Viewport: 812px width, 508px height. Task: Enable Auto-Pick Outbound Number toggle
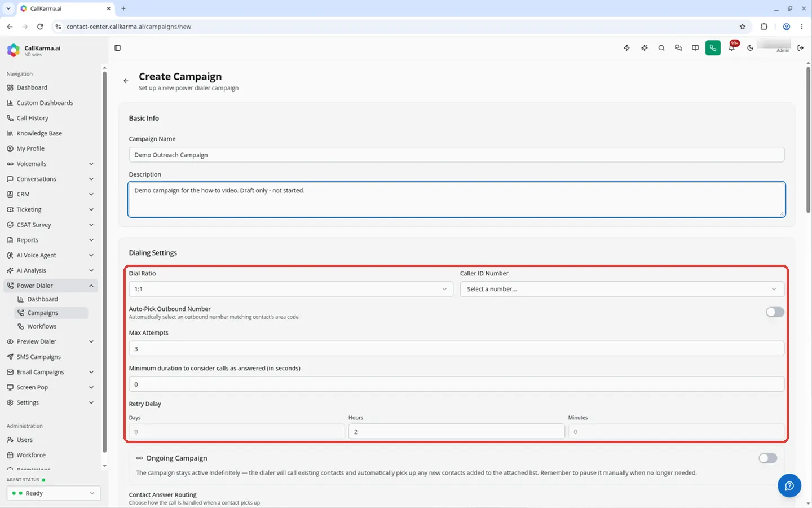pyautogui.click(x=775, y=312)
